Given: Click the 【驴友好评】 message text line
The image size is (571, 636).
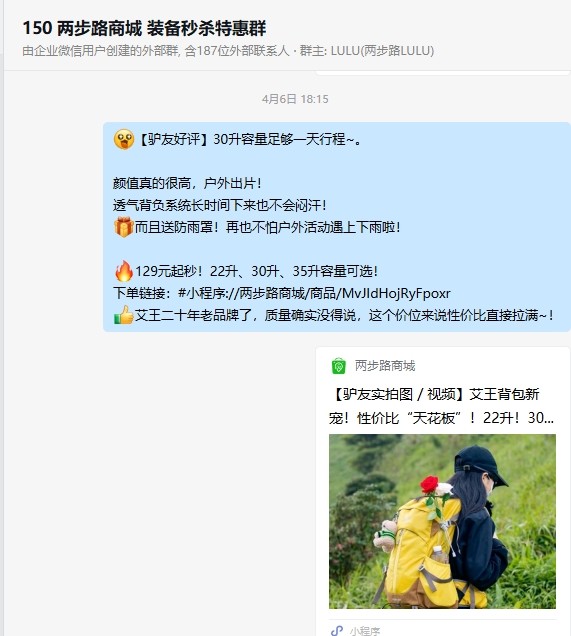Looking at the screenshot, I should pyautogui.click(x=248, y=140).
